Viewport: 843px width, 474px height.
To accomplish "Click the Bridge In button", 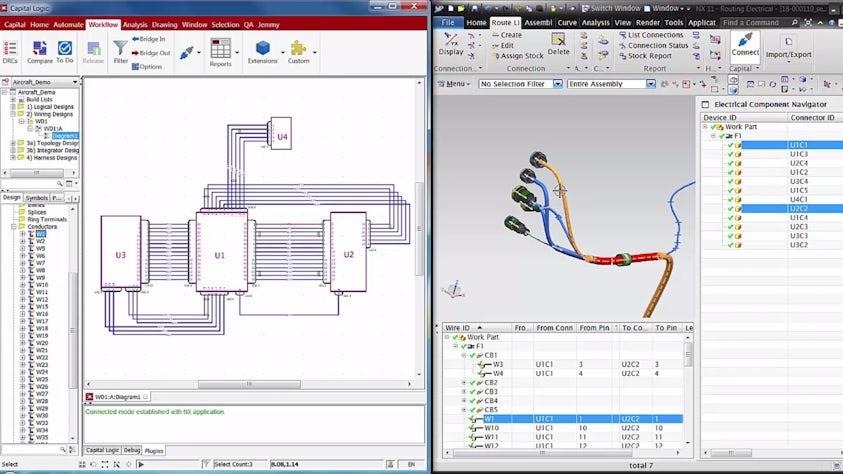I will coord(151,39).
